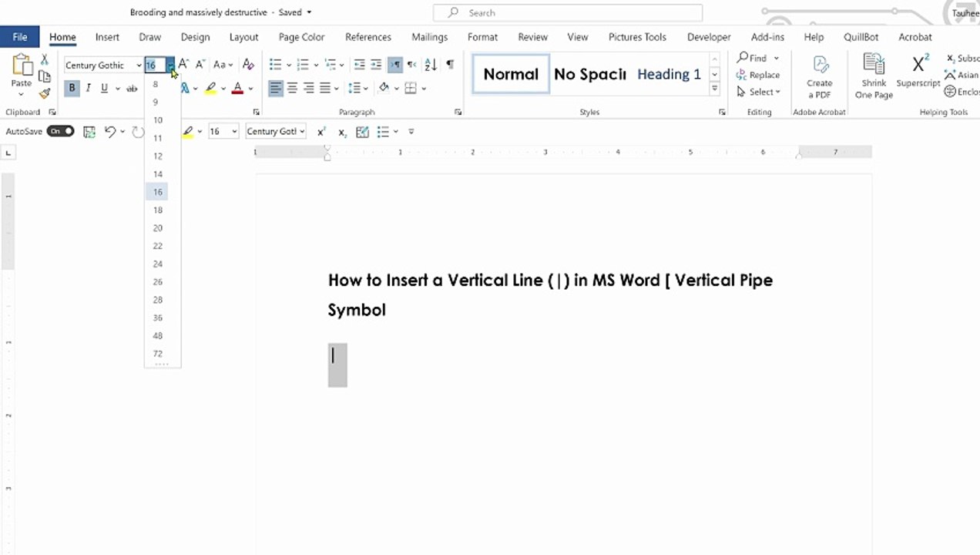Open the Century Gothic font name dropdown
Screen dimensions: 980x555
[x=139, y=66]
